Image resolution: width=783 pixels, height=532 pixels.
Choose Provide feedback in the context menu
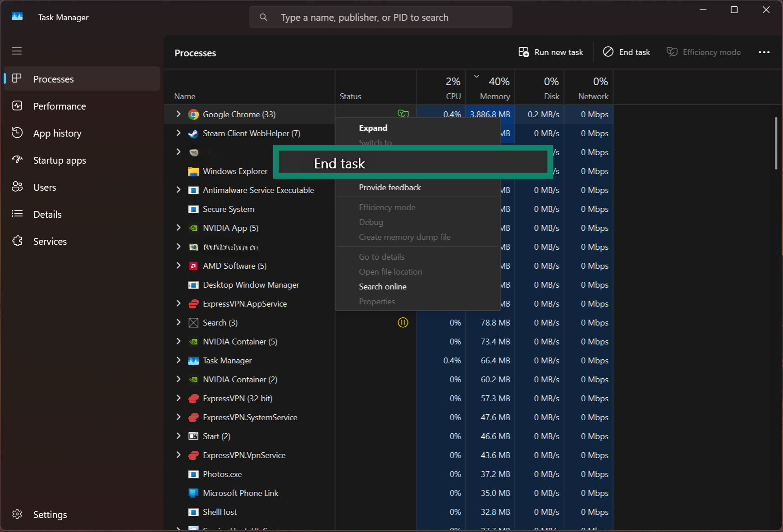point(389,187)
